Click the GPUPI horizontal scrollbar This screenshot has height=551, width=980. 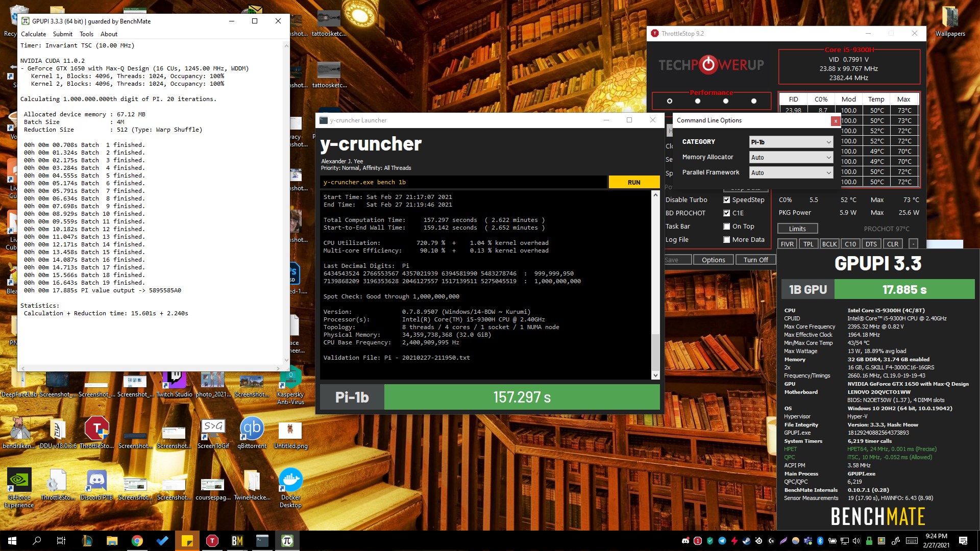[150, 368]
